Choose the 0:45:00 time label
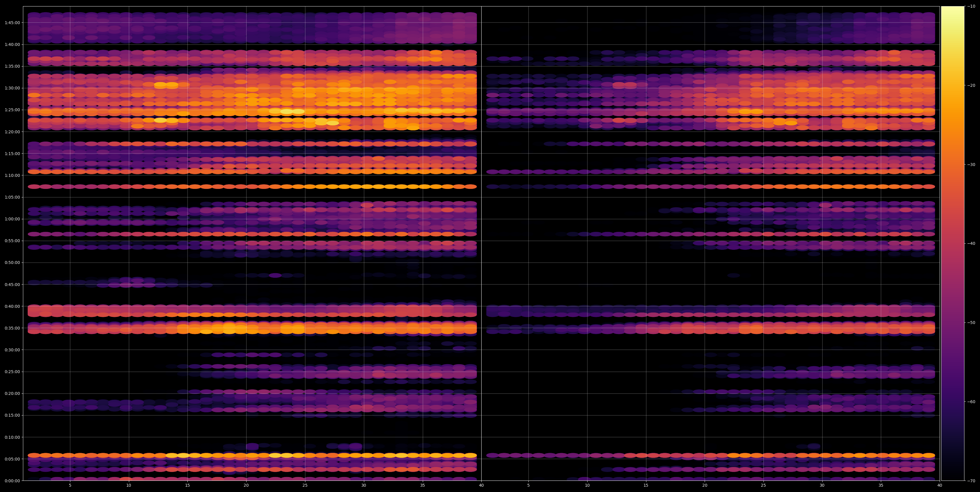The image size is (980, 492). pos(12,284)
